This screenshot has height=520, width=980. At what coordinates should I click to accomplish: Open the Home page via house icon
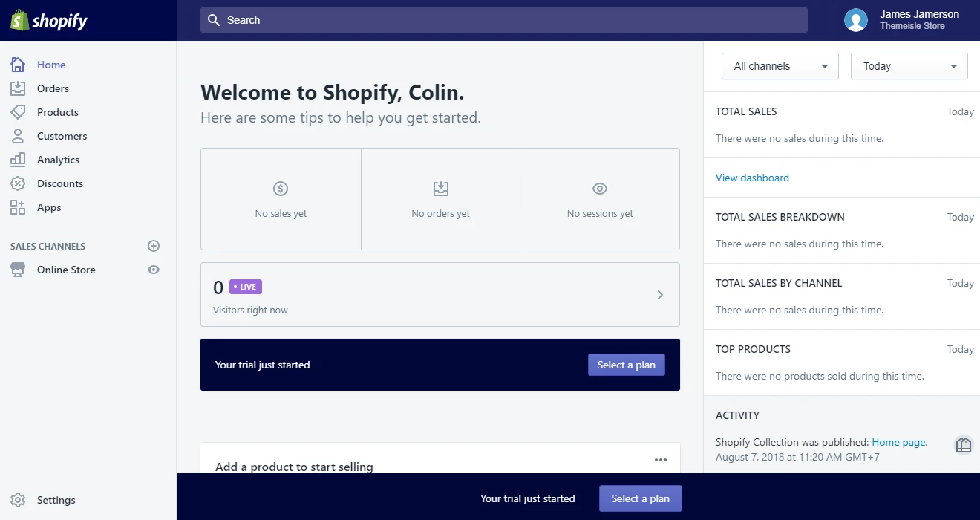(18, 65)
